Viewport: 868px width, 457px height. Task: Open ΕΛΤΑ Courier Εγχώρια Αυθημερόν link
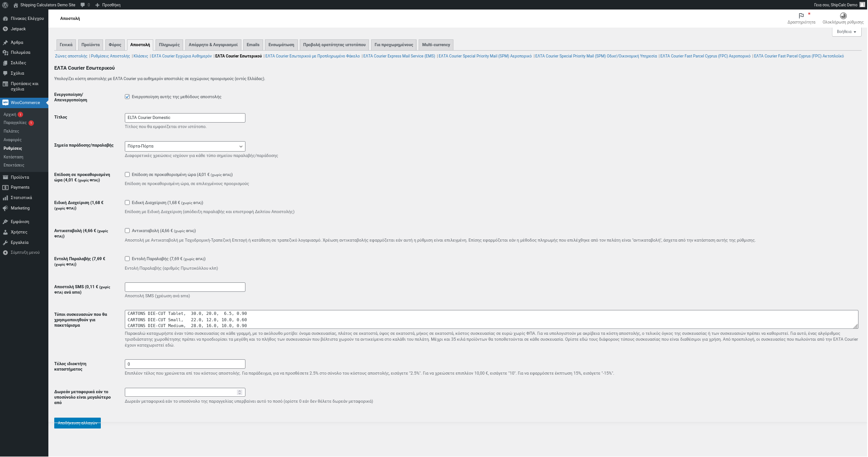click(x=182, y=56)
